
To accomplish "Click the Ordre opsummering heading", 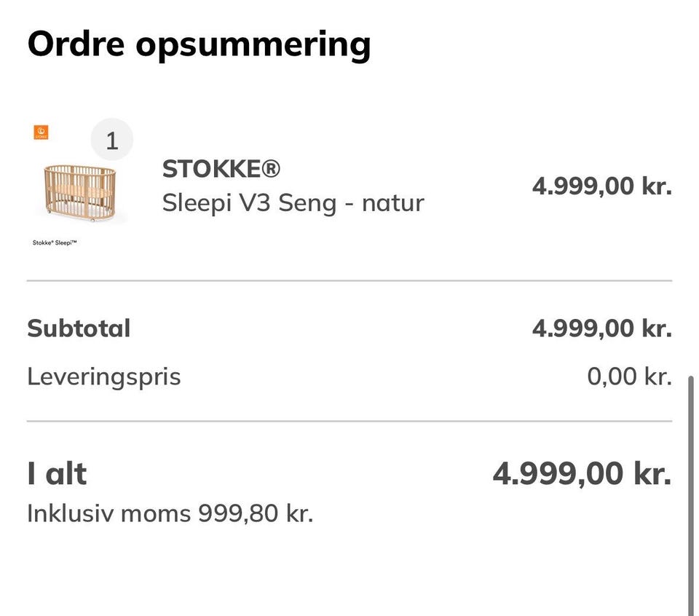I will pos(199,44).
